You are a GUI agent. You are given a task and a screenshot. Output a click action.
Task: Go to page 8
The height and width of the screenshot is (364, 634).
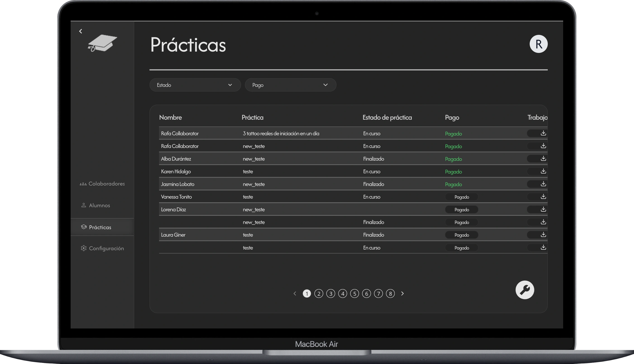click(x=390, y=293)
